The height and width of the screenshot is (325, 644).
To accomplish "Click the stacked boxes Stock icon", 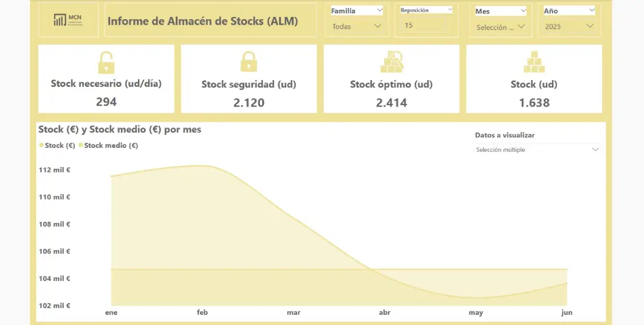I will pyautogui.click(x=534, y=62).
